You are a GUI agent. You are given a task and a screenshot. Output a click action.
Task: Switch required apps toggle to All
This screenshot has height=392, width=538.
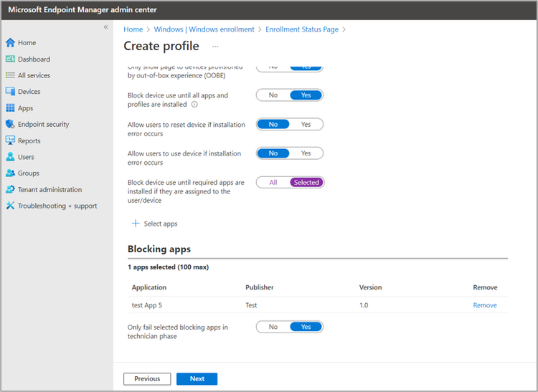pos(273,183)
